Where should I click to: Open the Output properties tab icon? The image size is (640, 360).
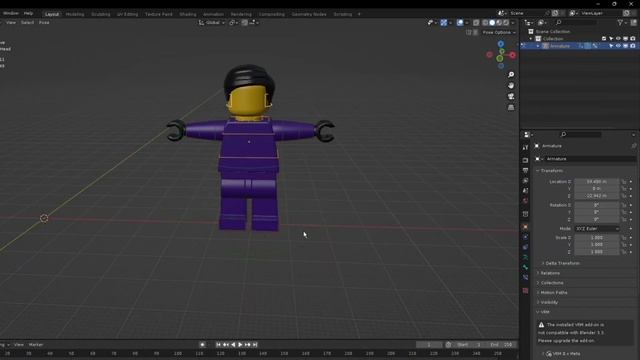click(525, 170)
